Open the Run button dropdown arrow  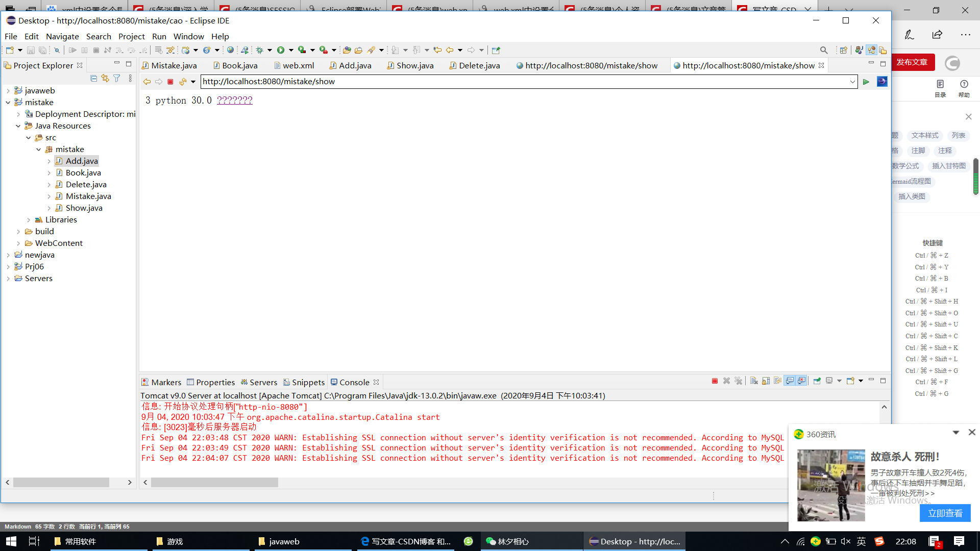[291, 50]
